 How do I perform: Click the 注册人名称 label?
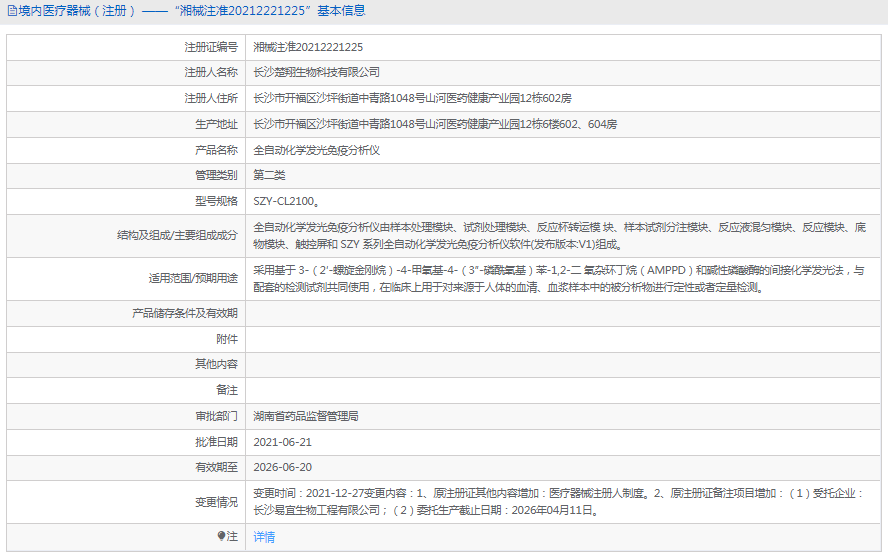211,72
